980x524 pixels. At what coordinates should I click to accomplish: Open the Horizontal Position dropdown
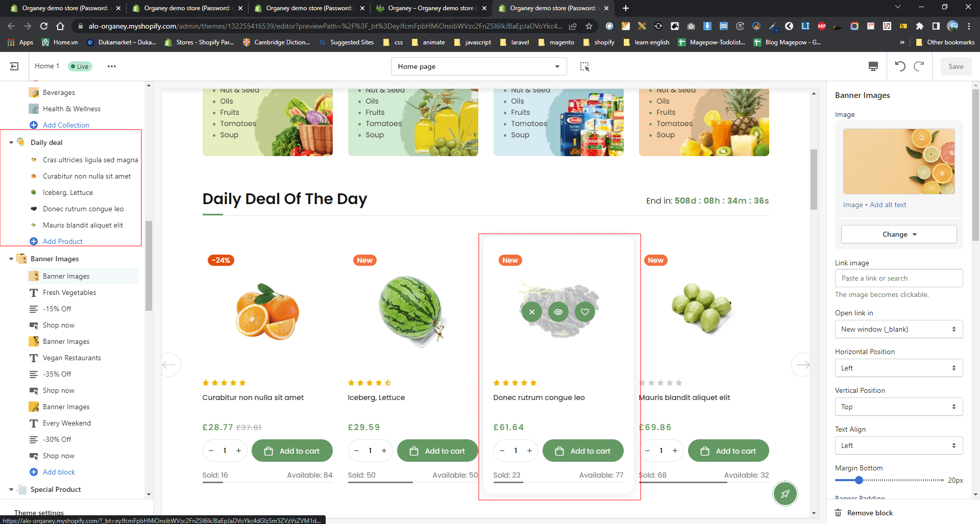tap(898, 368)
